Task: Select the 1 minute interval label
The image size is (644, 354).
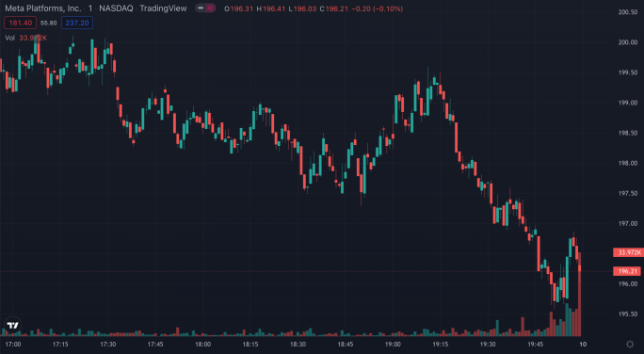Action: (x=90, y=8)
